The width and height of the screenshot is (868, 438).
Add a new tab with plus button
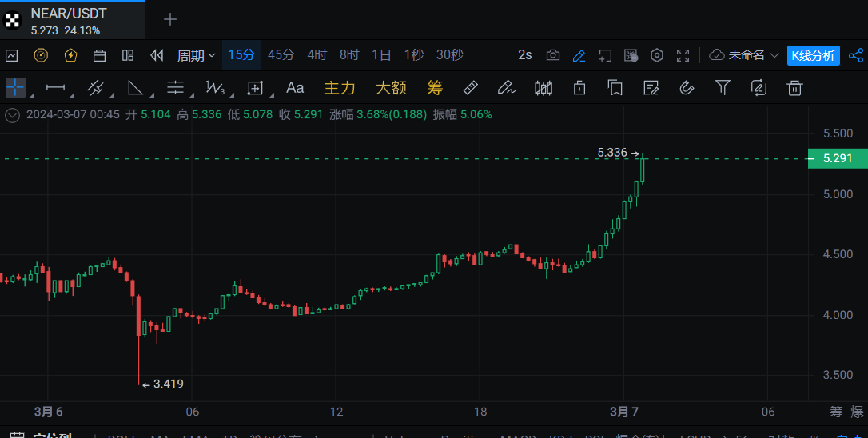point(170,19)
